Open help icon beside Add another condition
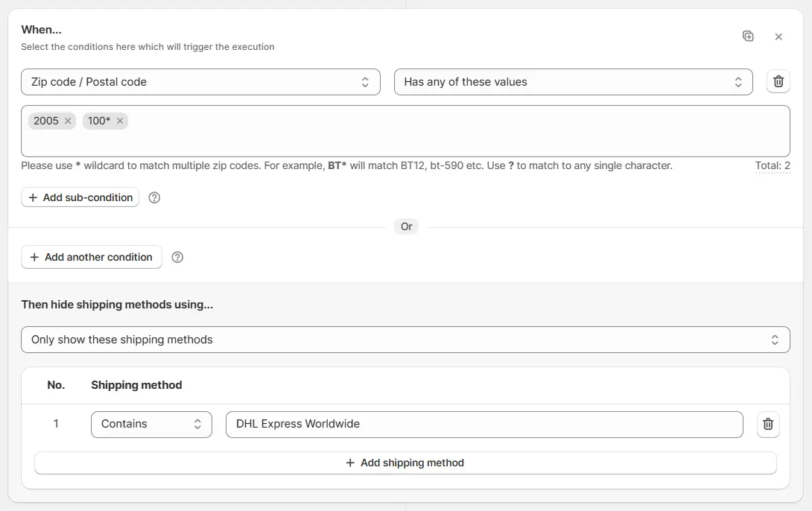Viewport: 812px width, 511px height. pos(177,257)
